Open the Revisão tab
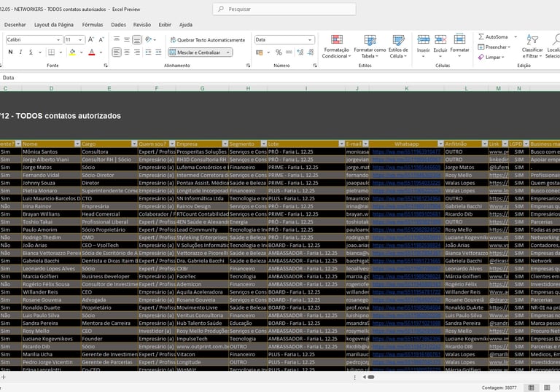 tap(142, 25)
